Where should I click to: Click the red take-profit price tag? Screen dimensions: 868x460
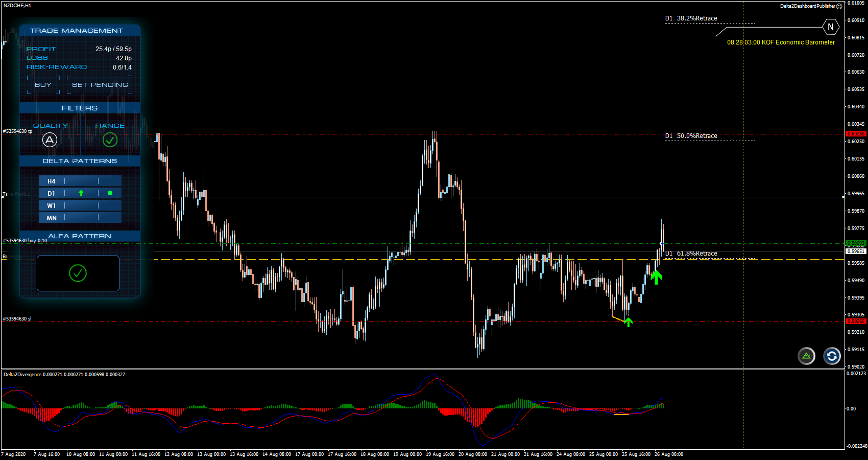(x=856, y=134)
